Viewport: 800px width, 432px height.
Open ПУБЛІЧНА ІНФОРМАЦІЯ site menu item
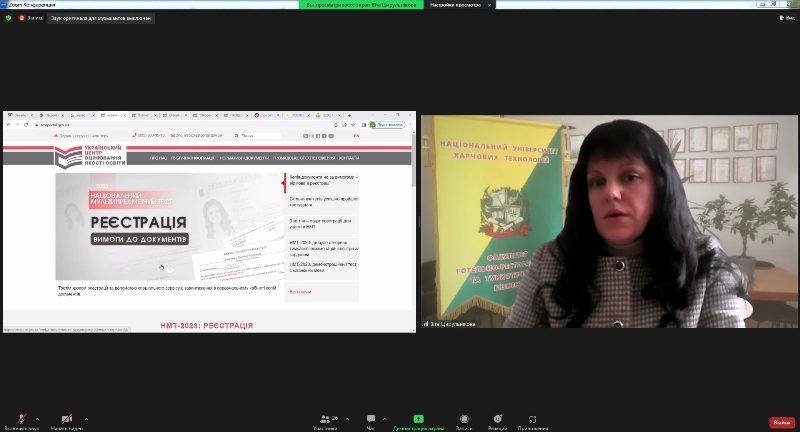pos(193,158)
